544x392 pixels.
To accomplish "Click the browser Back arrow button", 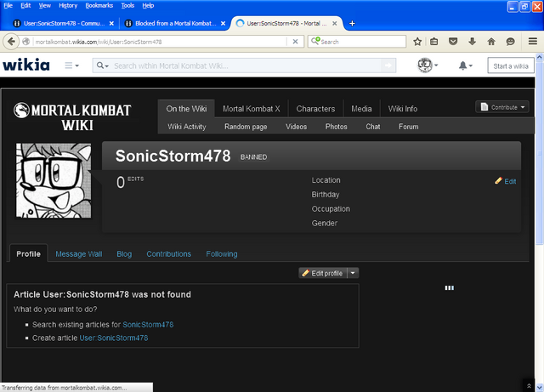I will 11,42.
